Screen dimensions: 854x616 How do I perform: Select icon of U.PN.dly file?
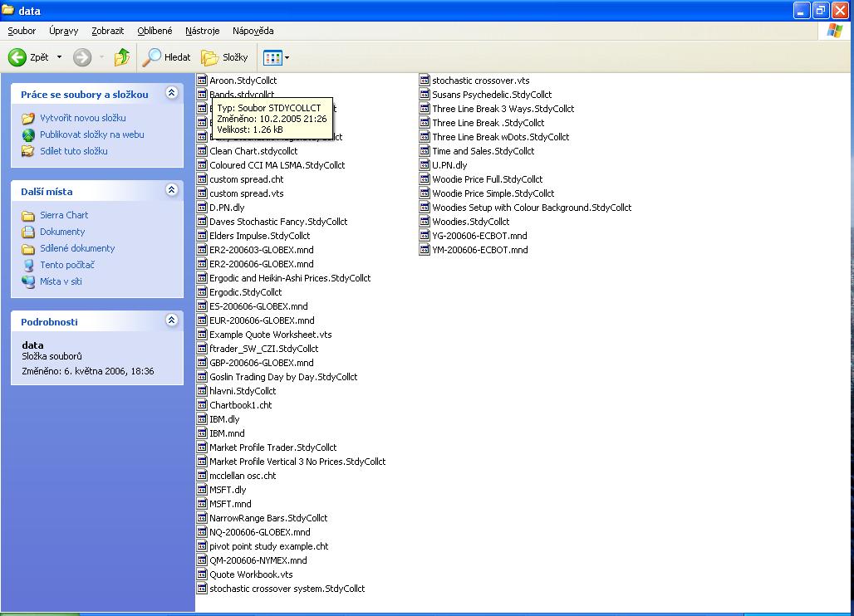[x=425, y=165]
